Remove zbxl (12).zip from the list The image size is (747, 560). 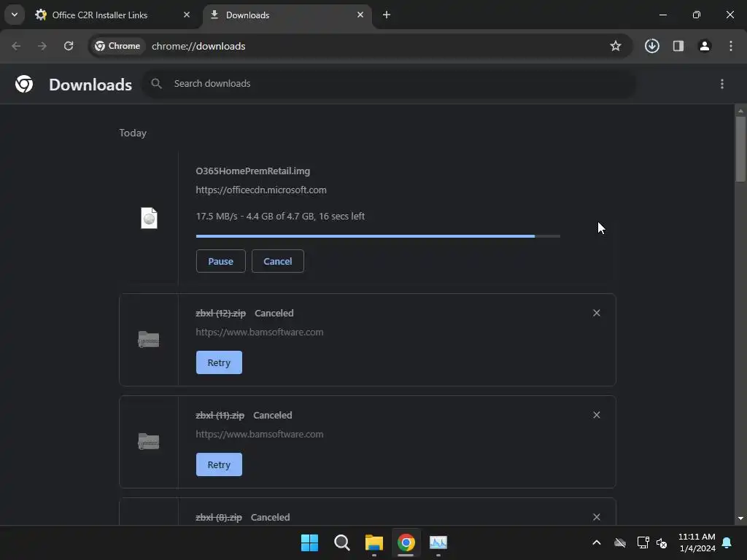click(x=597, y=313)
